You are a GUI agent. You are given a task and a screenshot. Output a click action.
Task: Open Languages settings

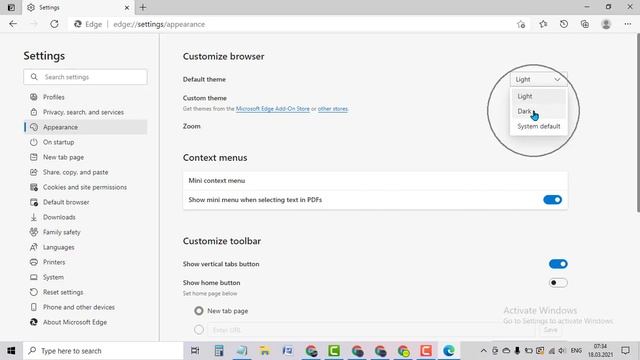pos(85,247)
